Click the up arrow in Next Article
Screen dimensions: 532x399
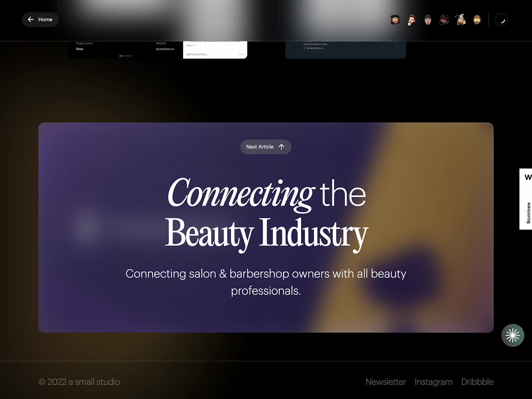point(281,147)
